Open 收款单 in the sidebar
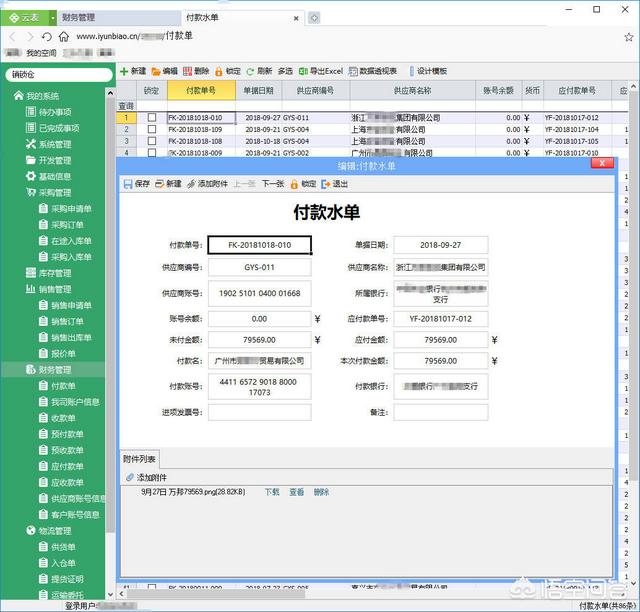Image resolution: width=640 pixels, height=612 pixels. click(x=57, y=418)
